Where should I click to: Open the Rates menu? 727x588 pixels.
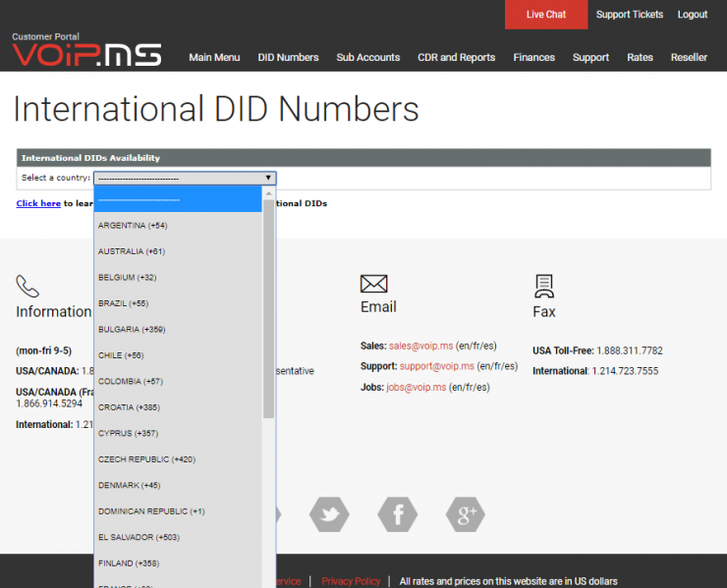[x=640, y=57]
